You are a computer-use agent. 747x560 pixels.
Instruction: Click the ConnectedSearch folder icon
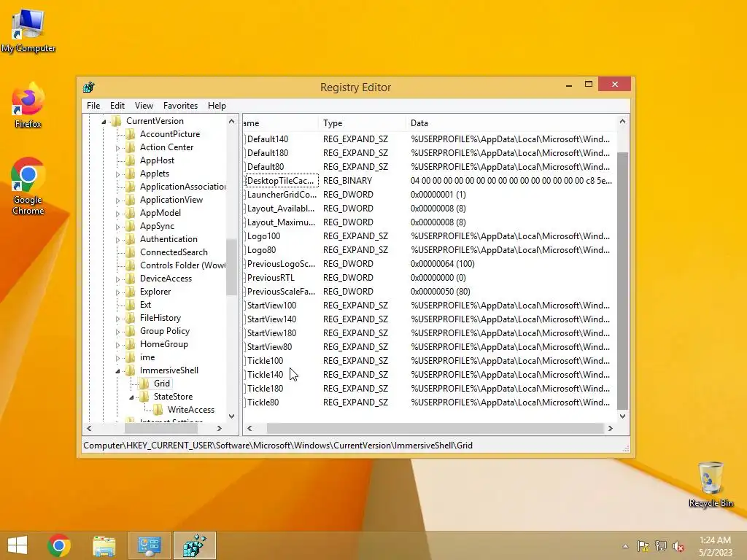130,252
